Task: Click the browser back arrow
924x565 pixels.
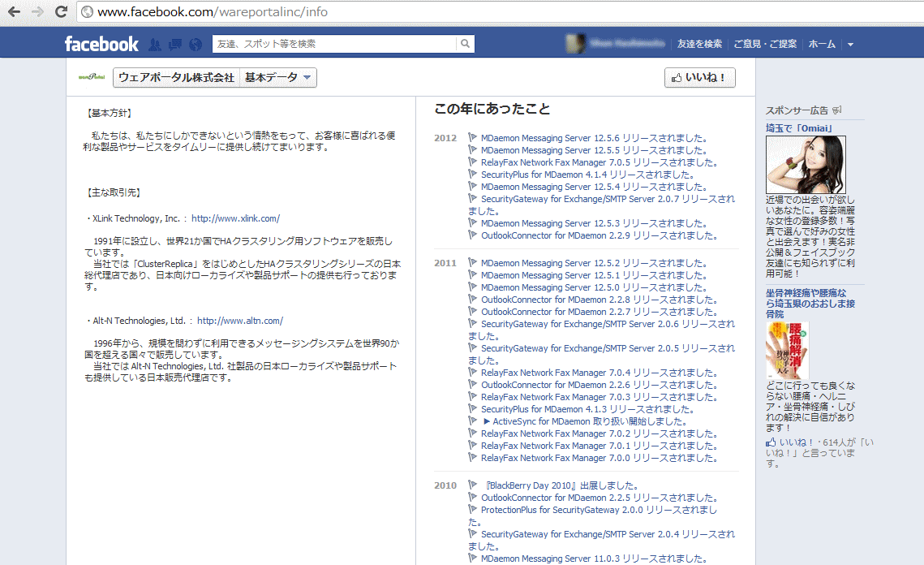Action: (x=14, y=11)
